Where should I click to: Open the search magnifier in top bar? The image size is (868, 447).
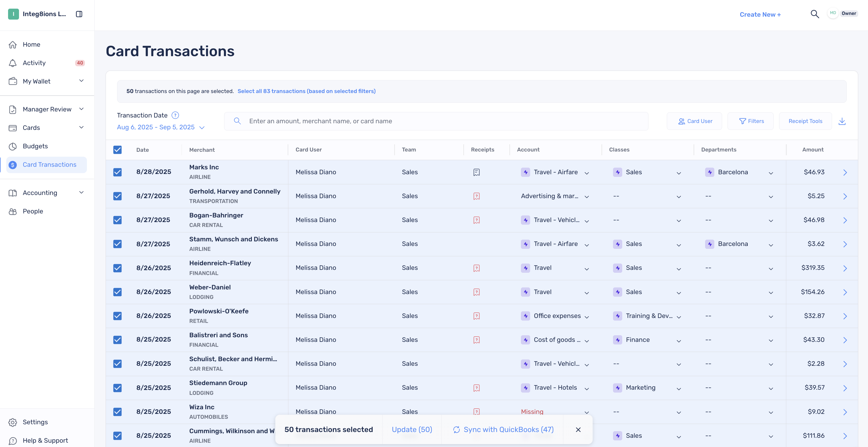tap(814, 14)
